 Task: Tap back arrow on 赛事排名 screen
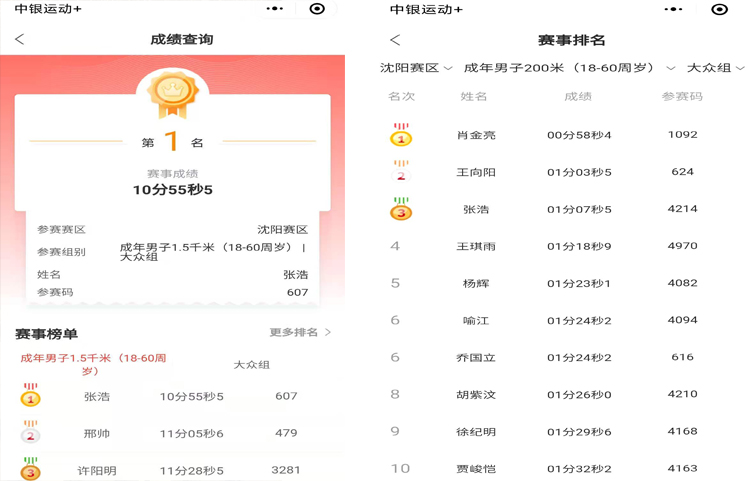[395, 40]
